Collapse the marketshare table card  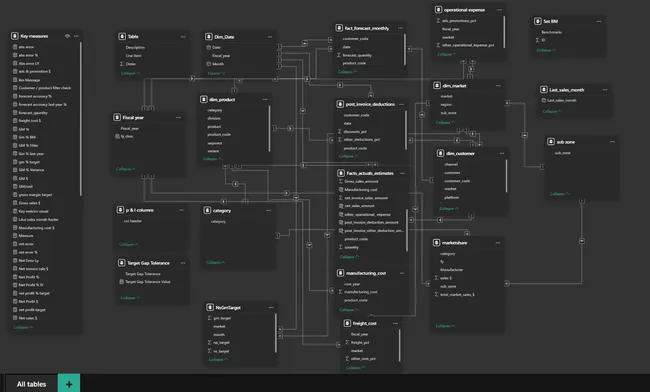[445, 326]
